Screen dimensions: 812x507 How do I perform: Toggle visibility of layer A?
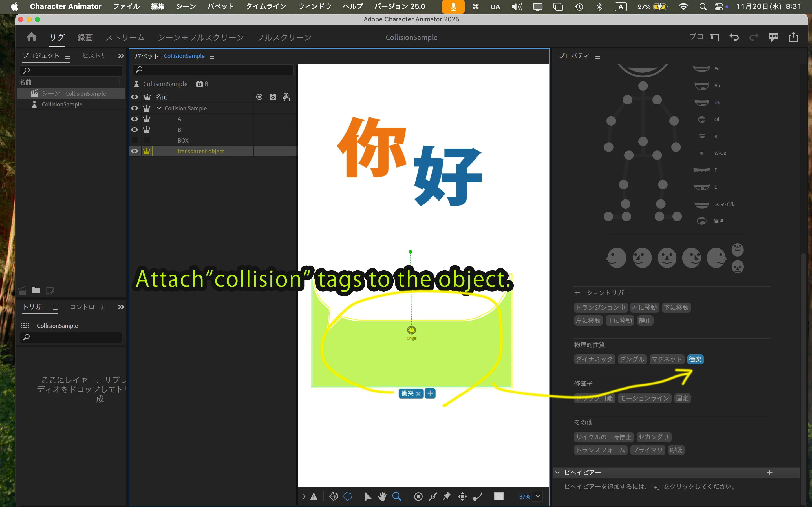[134, 119]
